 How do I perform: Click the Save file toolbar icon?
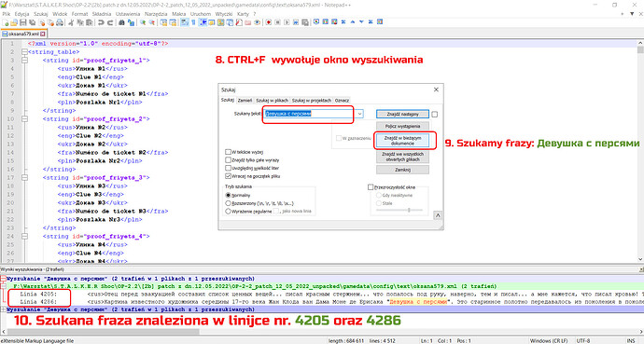[x=23, y=22]
